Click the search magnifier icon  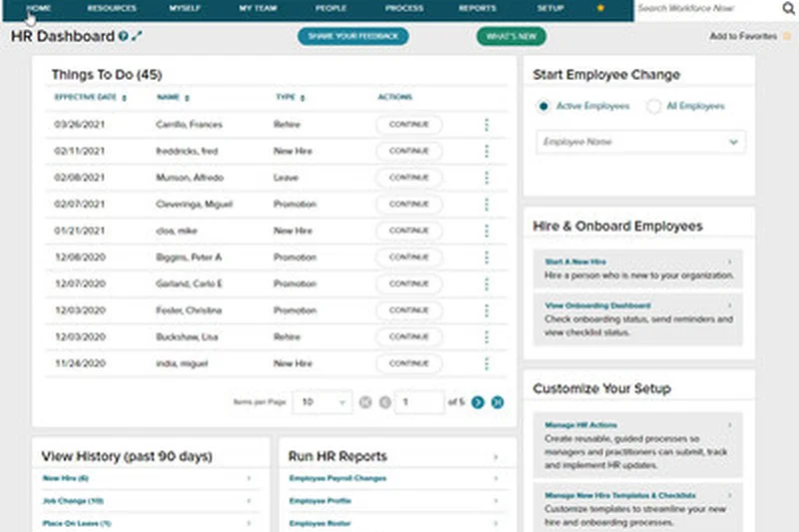coord(788,8)
